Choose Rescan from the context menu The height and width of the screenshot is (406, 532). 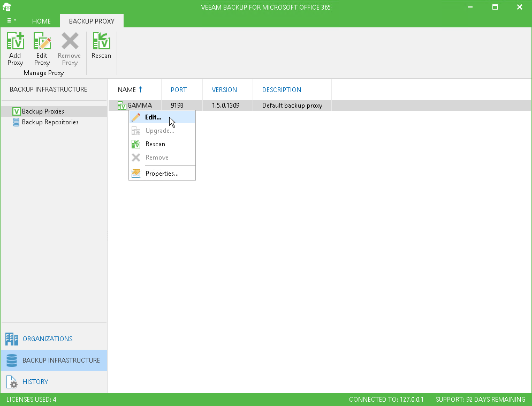[162, 144]
